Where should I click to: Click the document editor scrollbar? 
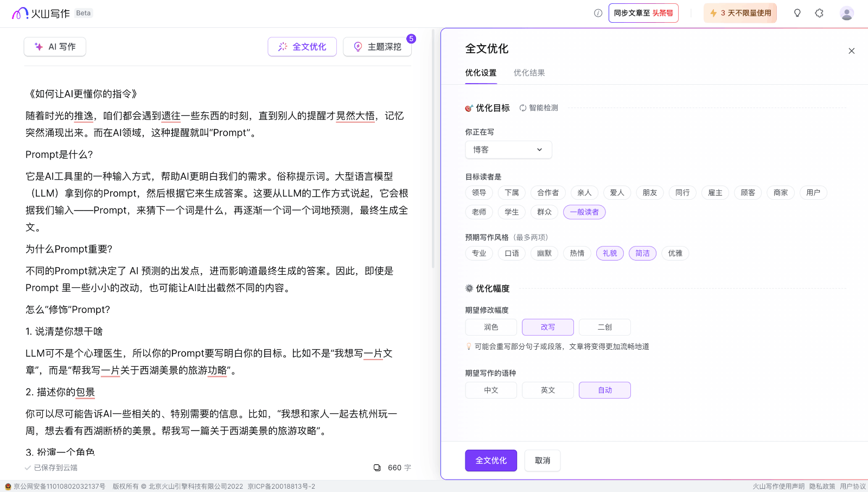click(x=433, y=163)
